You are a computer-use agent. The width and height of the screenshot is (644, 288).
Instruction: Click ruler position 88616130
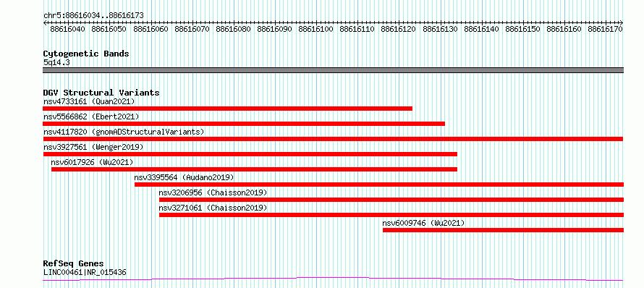(440, 29)
